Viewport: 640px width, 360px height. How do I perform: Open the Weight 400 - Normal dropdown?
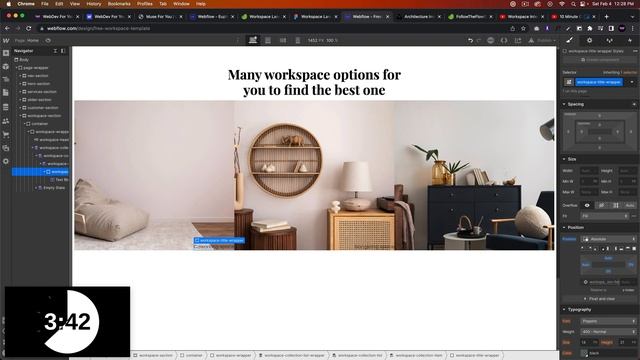pyautogui.click(x=609, y=332)
